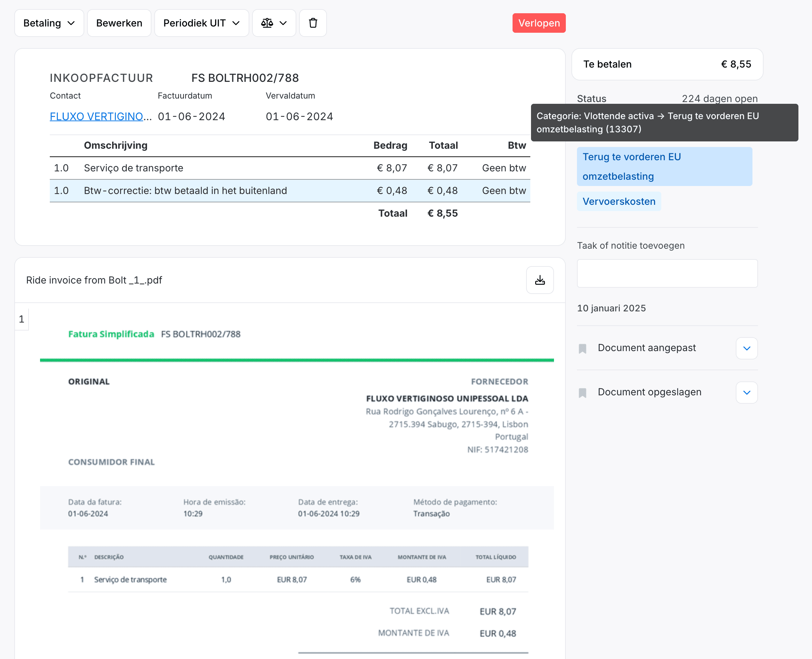Image resolution: width=812 pixels, height=659 pixels.
Task: Click Terug te vorderen EU omzetbelasting tag
Action: coord(664,166)
